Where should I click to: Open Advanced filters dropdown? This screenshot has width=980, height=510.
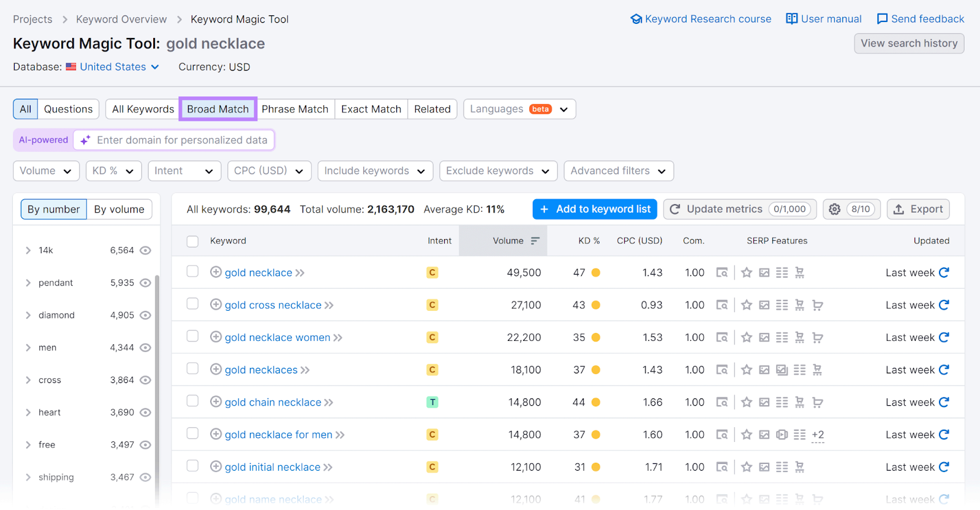pos(619,171)
